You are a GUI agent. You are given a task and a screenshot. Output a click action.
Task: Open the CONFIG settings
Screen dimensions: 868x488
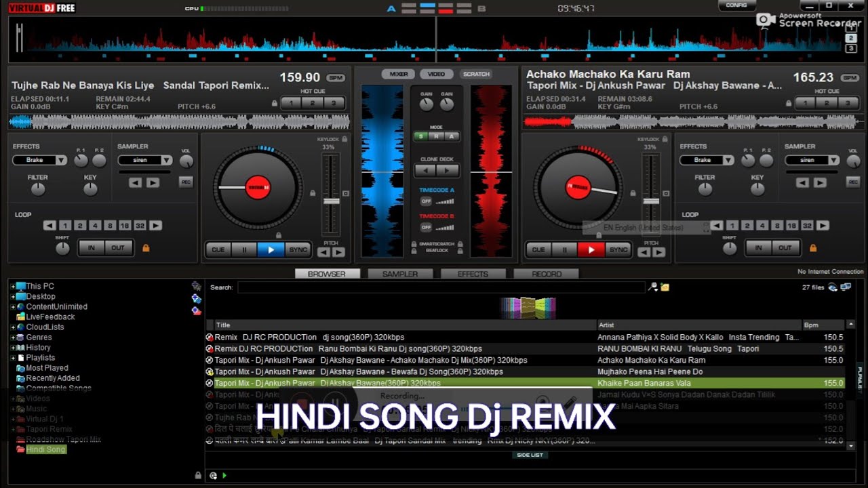point(736,5)
